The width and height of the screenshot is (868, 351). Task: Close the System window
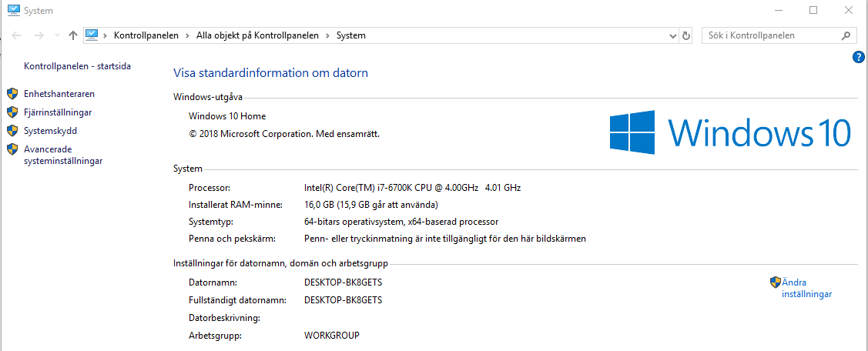click(848, 10)
